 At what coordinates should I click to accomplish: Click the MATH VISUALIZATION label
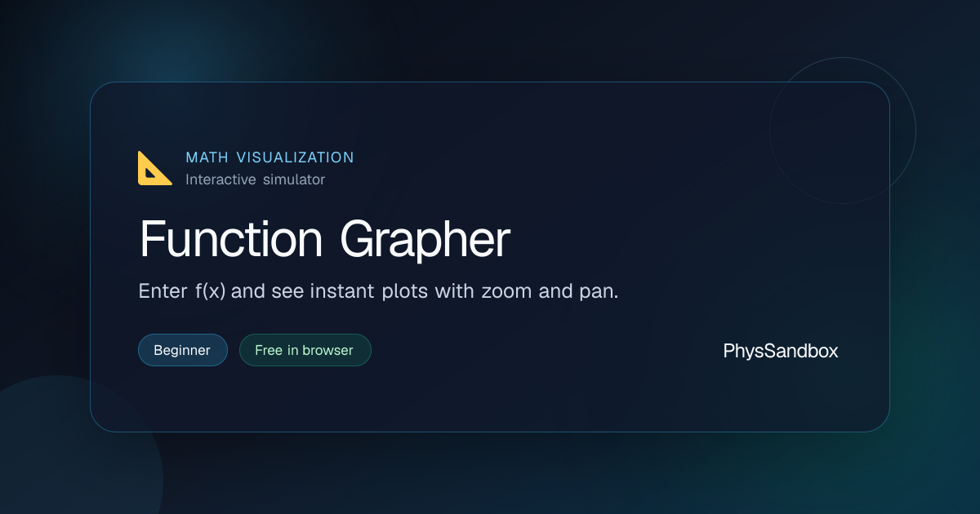(x=269, y=157)
